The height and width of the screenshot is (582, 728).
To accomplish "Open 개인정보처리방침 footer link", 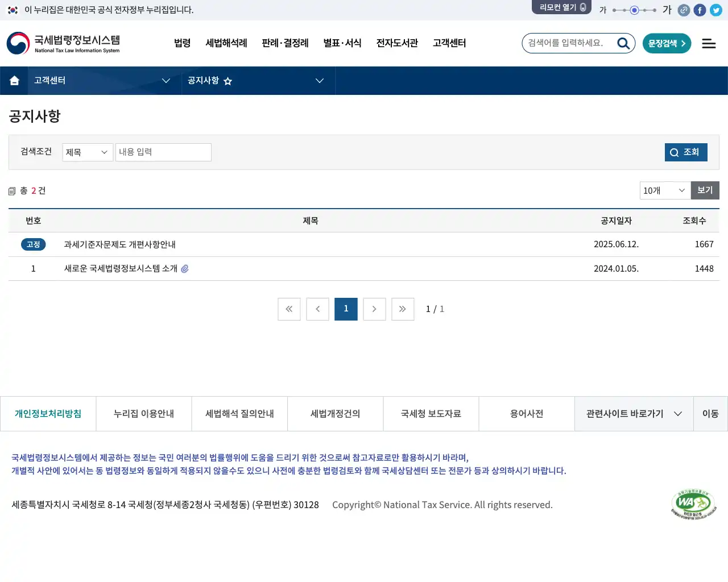I will [48, 414].
